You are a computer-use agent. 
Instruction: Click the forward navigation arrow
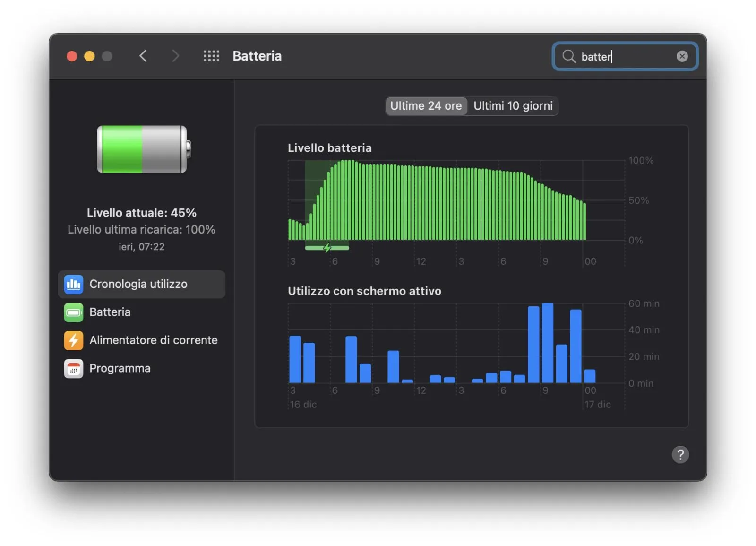(x=175, y=56)
